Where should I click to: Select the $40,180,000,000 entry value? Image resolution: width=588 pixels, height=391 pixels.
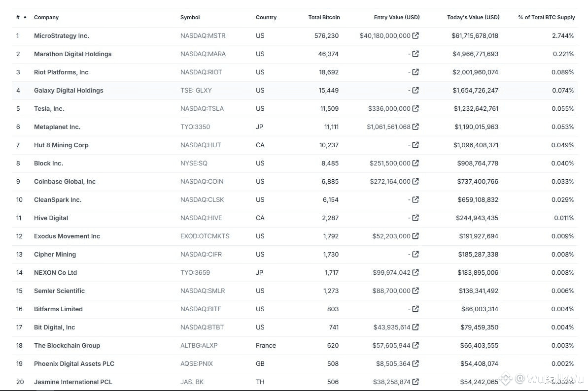click(x=385, y=35)
